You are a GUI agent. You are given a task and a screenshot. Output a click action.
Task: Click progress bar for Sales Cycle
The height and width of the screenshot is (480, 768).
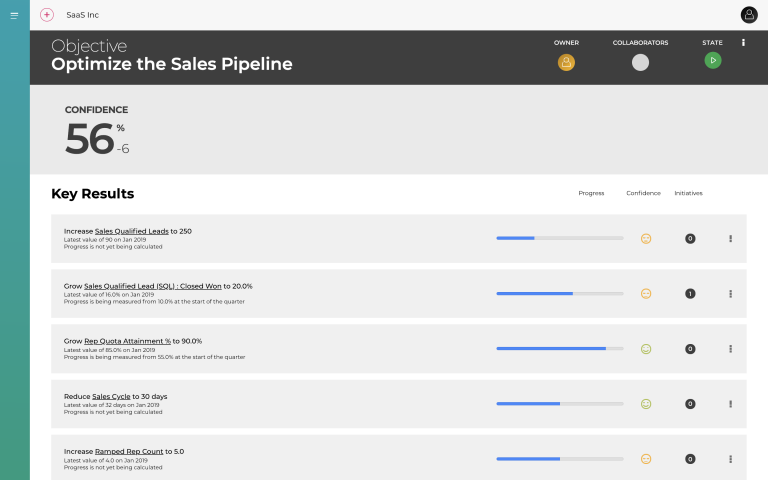[x=560, y=404]
